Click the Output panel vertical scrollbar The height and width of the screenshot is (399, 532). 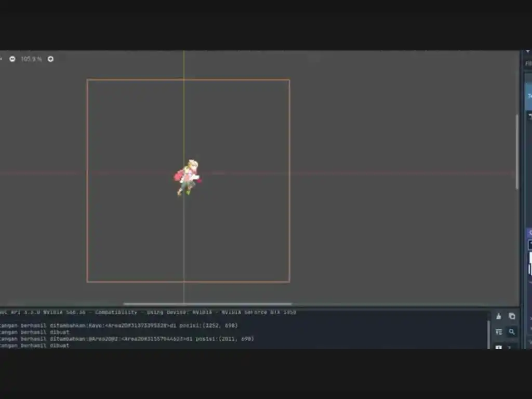488,334
